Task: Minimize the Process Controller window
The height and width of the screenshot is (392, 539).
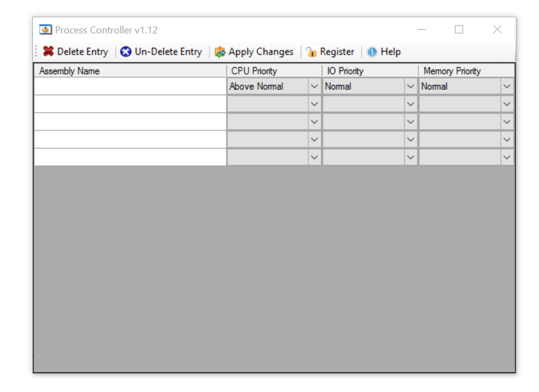Action: click(422, 30)
